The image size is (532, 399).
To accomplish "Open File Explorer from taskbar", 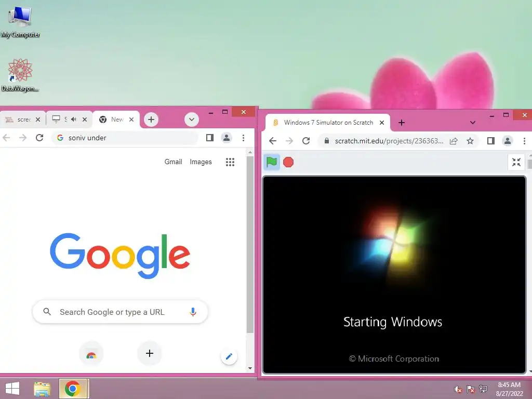I will tap(42, 389).
